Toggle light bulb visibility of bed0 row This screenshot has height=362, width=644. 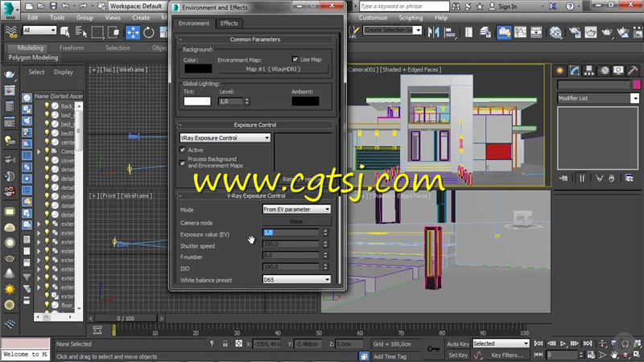tap(47, 133)
